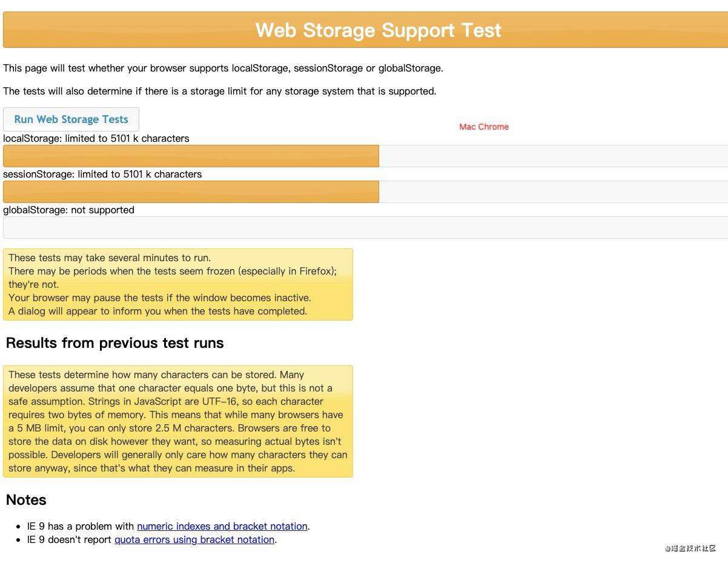Click the Web Storage Support Test header banner
728x563 pixels.
click(365, 30)
